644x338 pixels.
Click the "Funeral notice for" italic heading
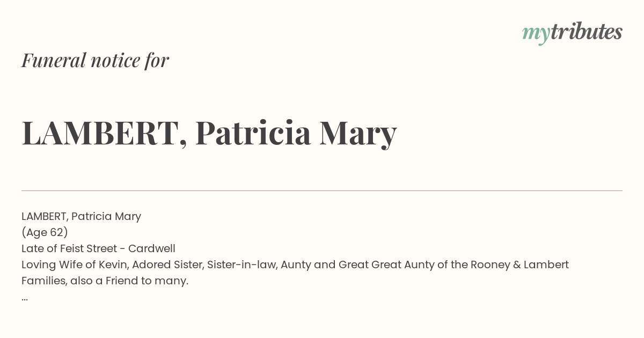pos(95,60)
